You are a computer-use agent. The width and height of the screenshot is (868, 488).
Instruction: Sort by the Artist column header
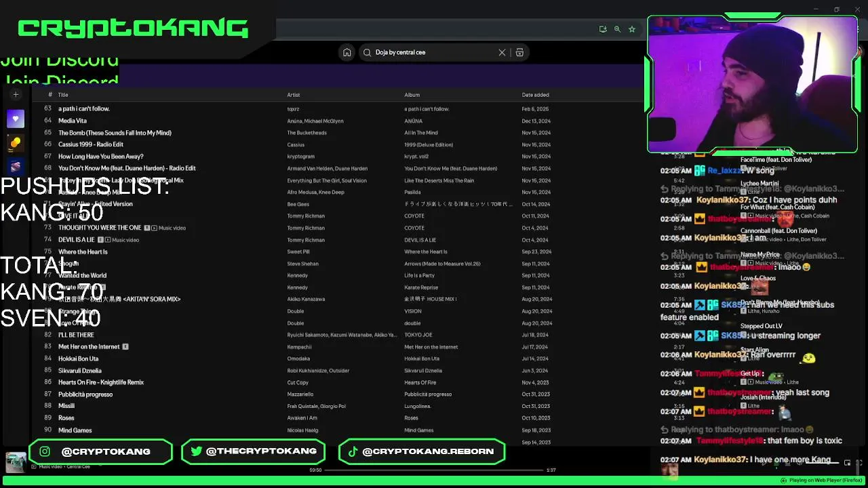coord(294,95)
